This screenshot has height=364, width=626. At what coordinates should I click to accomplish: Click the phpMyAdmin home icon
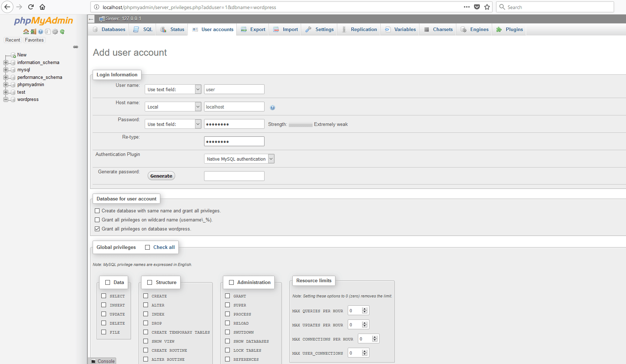pyautogui.click(x=26, y=31)
